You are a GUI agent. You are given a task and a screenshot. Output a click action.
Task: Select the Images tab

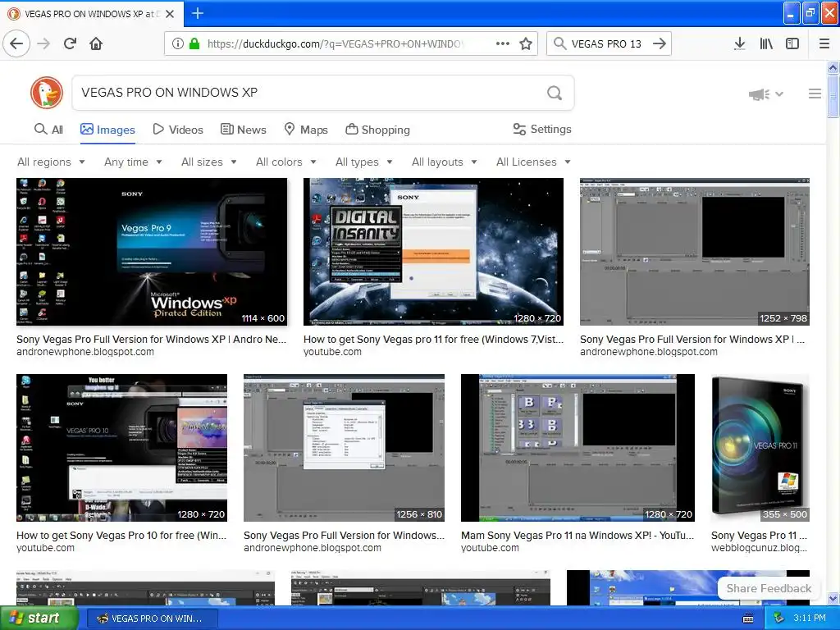(x=107, y=130)
